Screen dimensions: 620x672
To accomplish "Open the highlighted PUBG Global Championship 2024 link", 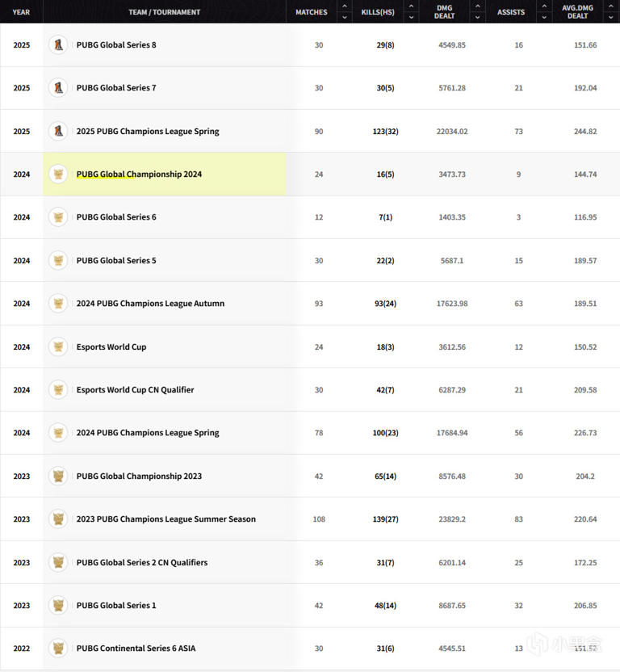I will (x=139, y=174).
